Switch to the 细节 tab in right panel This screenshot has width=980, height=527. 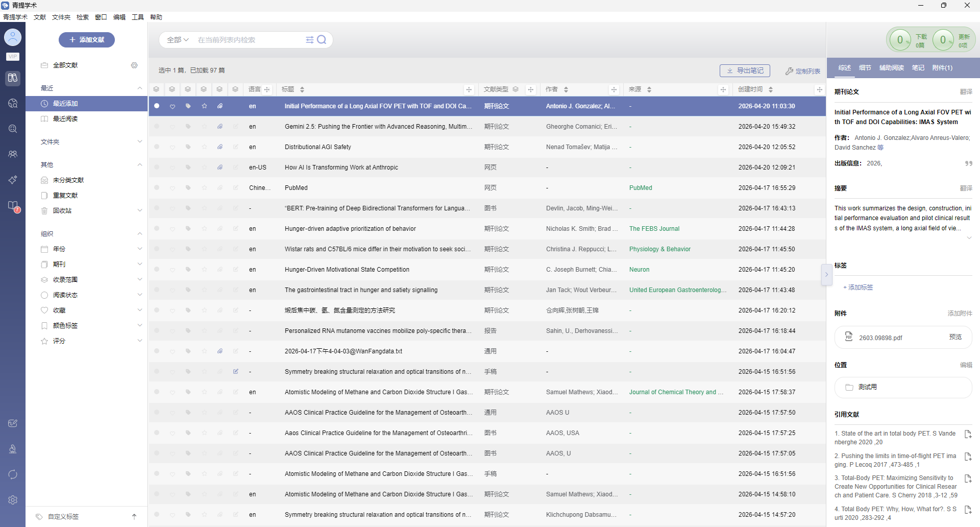point(865,68)
